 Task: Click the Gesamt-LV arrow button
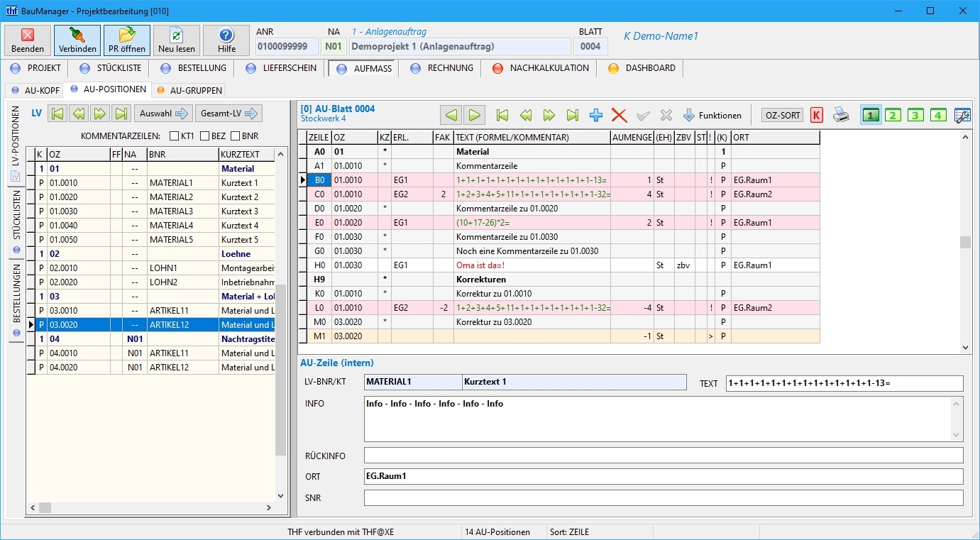point(229,114)
